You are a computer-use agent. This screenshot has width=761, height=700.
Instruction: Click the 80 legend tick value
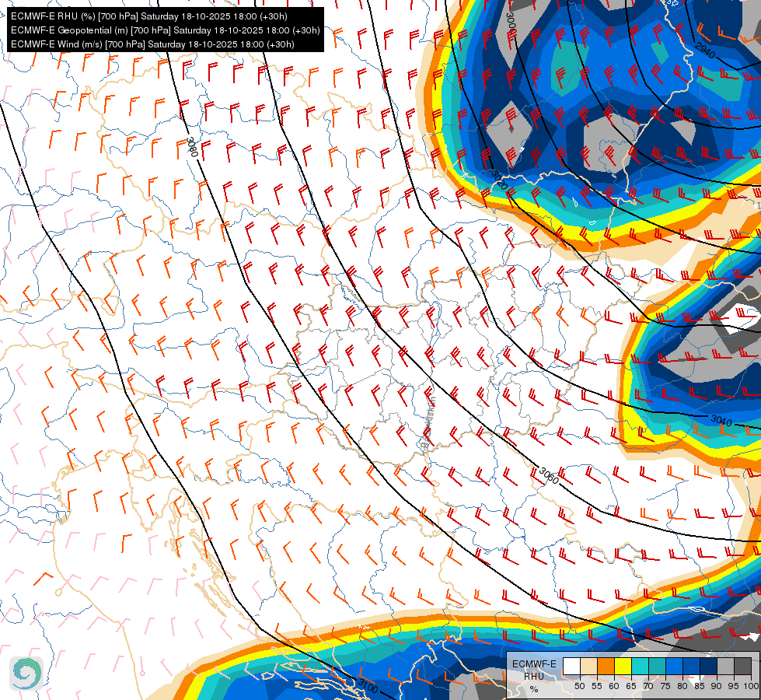(682, 686)
